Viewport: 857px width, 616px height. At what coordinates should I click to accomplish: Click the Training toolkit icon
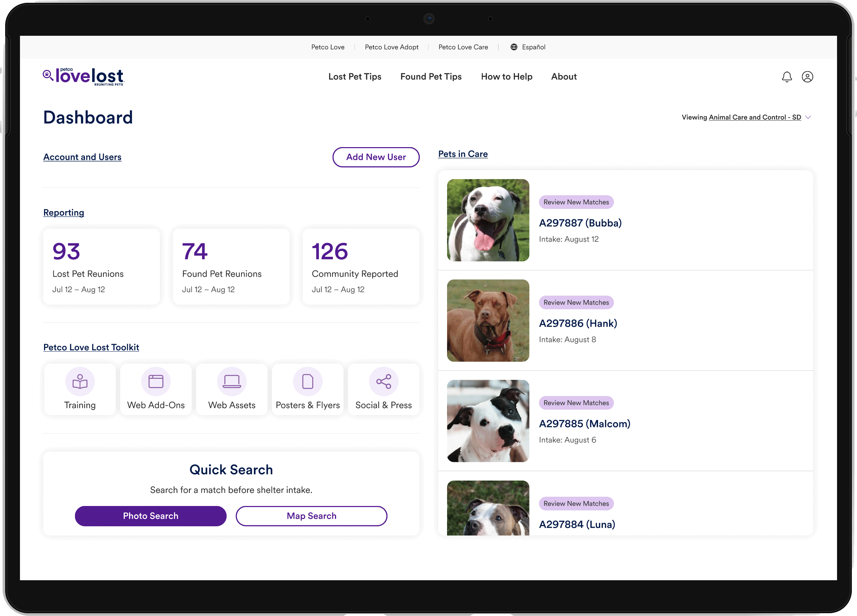[x=80, y=382]
